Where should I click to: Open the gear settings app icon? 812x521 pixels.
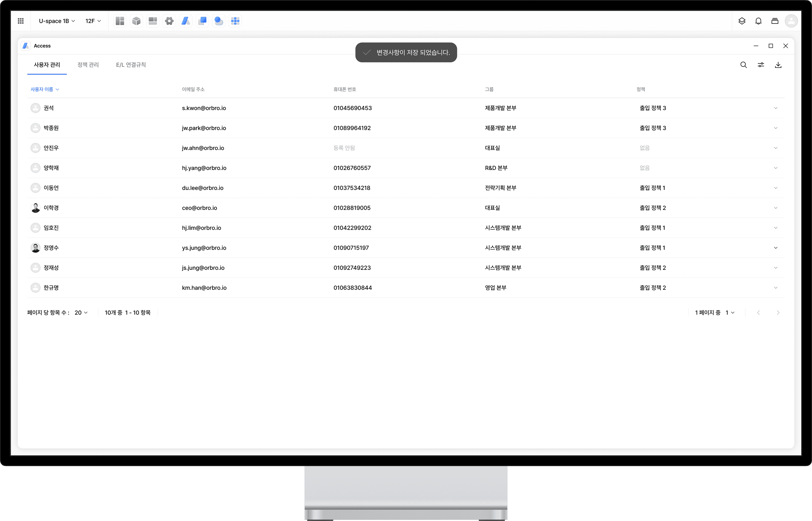tap(169, 21)
